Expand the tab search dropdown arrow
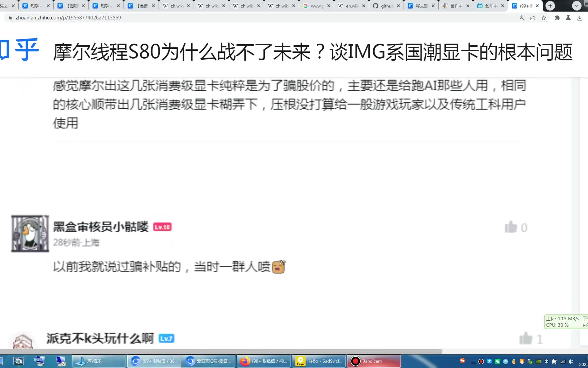Image resolution: width=588 pixels, height=368 pixels. point(576,6)
